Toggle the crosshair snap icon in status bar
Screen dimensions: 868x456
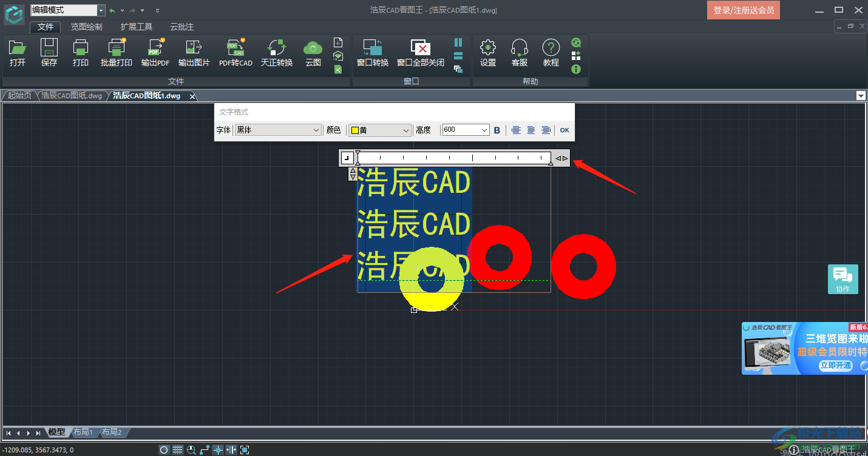pos(218,450)
